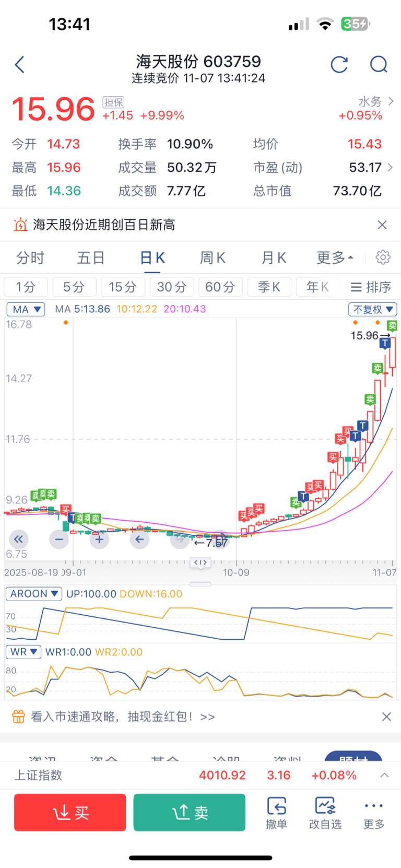Open the 排序 sort menu
This screenshot has width=401, height=868.
click(x=371, y=287)
